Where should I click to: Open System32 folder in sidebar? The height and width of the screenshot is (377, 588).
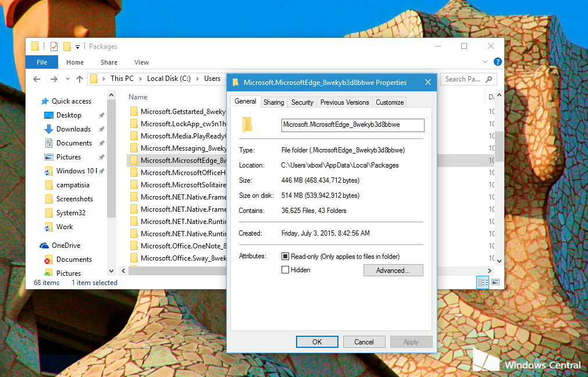pyautogui.click(x=70, y=213)
